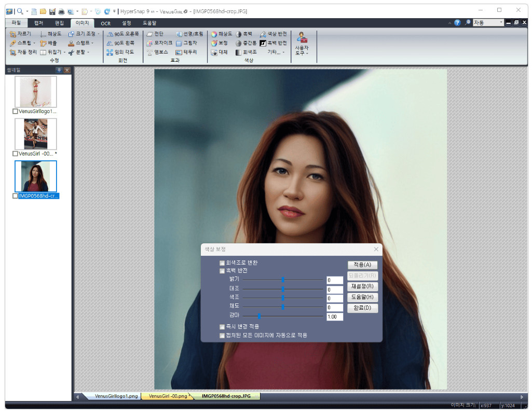The width and height of the screenshot is (532, 415).
Task: Convert image using 회색조 ribbon icon
Action: 245,52
